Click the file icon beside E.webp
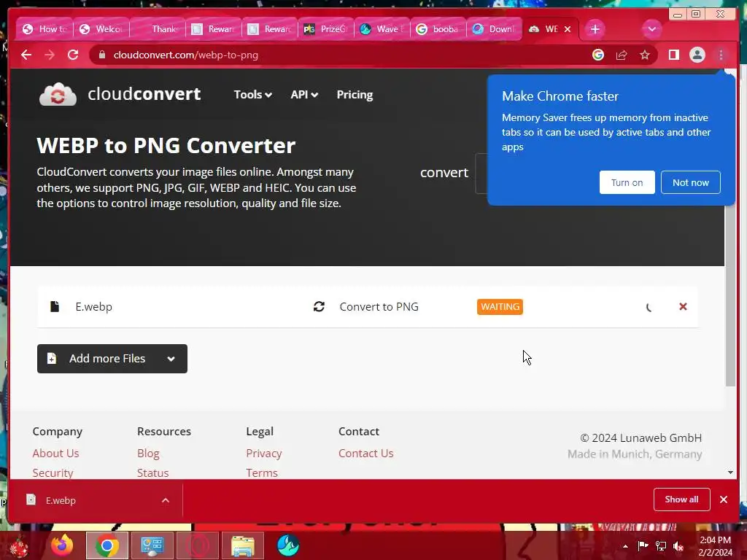Screen dimensions: 747x560 click(55, 307)
